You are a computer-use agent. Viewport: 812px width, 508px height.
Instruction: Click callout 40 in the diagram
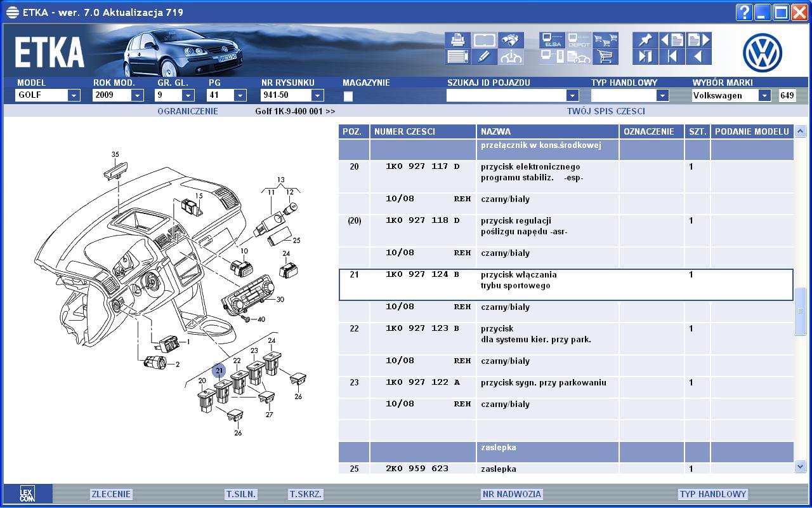261,319
